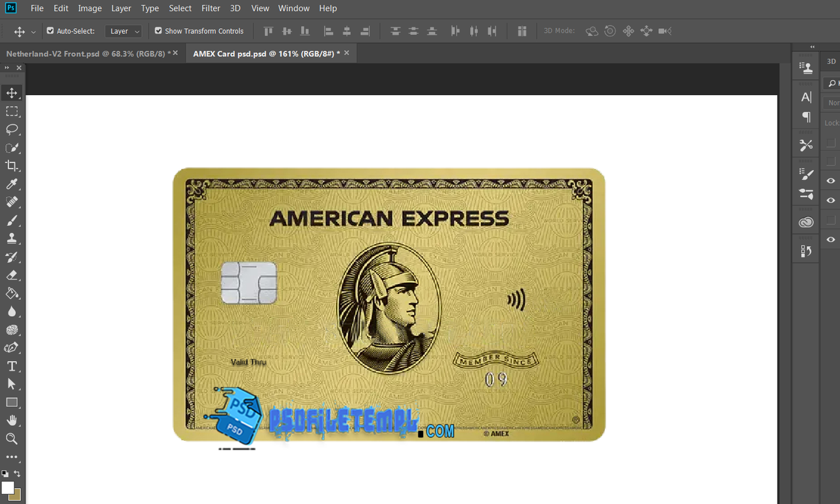Open the Layer menu
Screen dimensions: 840x504
tap(121, 9)
